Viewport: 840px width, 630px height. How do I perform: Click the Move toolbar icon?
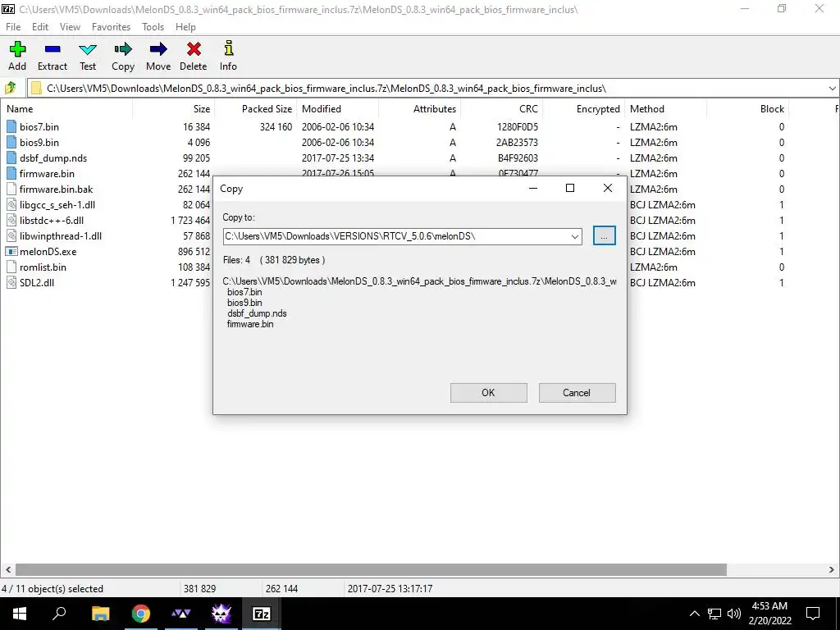tap(158, 49)
